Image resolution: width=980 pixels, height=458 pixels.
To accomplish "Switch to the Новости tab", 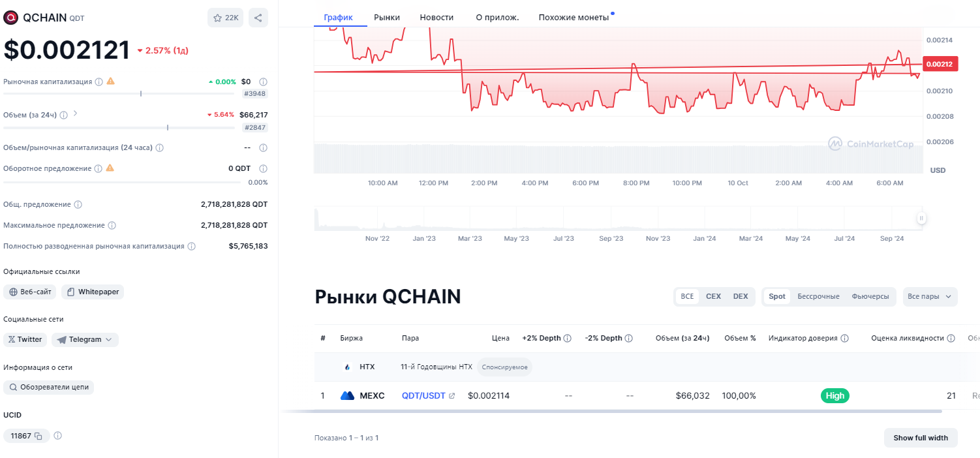I will pyautogui.click(x=436, y=18).
